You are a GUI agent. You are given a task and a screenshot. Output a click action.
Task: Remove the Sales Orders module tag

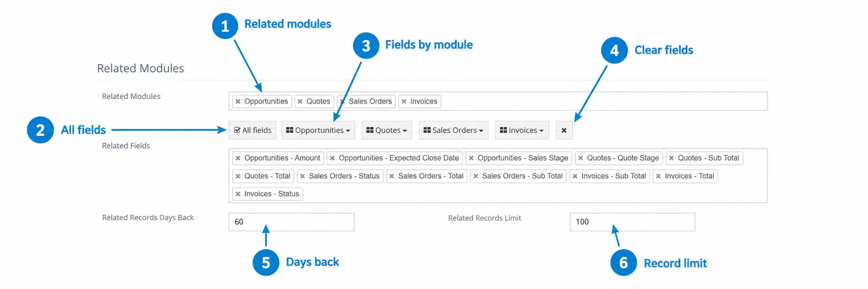(x=342, y=101)
